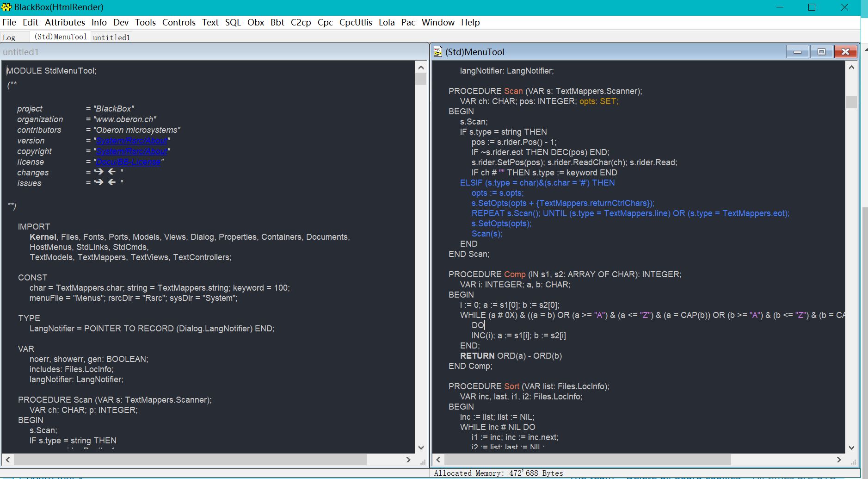The width and height of the screenshot is (868, 479).
Task: Click the left-arrow fold mark in changes row
Action: coord(112,172)
